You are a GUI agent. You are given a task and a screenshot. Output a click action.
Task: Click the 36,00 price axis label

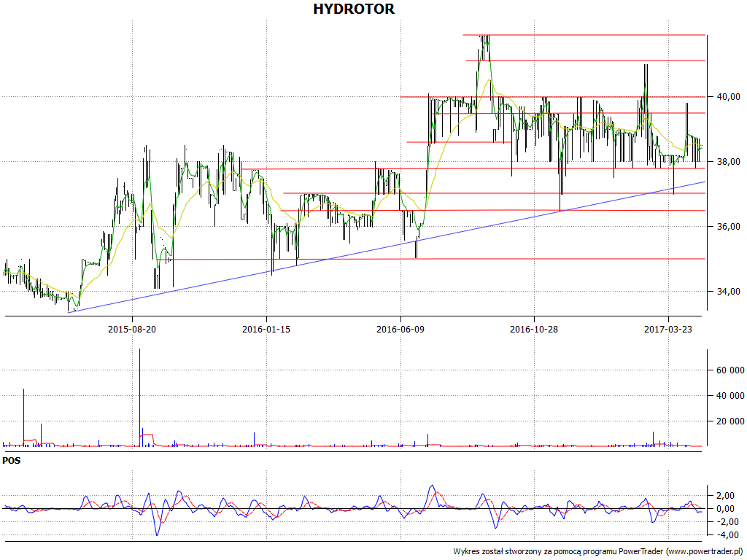(x=729, y=226)
